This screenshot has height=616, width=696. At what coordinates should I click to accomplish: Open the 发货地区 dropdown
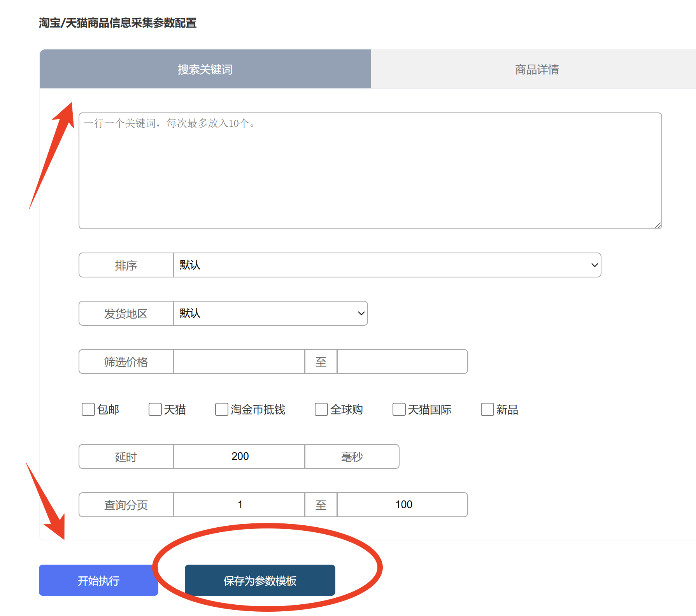(270, 313)
